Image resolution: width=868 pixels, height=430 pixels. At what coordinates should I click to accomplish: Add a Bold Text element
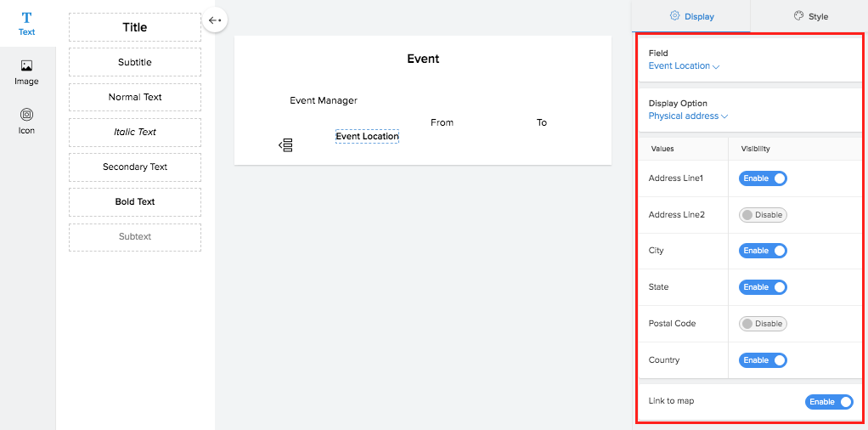[x=135, y=202]
